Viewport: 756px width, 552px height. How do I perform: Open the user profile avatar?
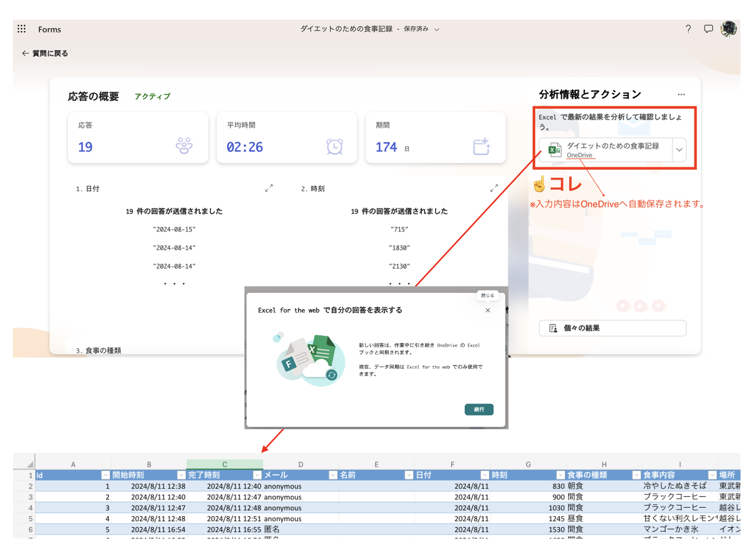click(x=729, y=29)
